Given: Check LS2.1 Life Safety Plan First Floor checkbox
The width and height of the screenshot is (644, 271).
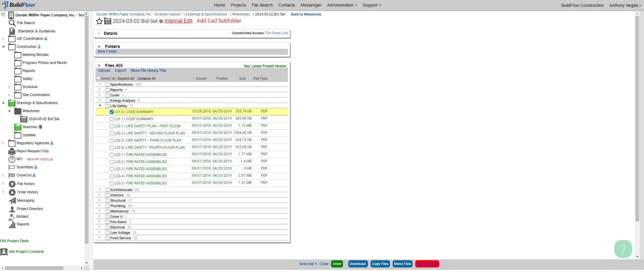Looking at the screenshot, I should 112,126.
